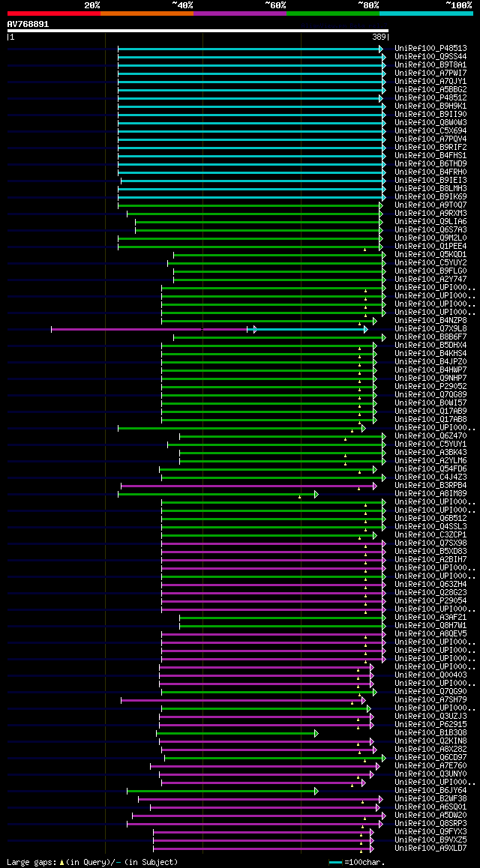The width and height of the screenshot is (480, 868).
Task: Click the red 20% identity legend segment
Action: [54, 13]
